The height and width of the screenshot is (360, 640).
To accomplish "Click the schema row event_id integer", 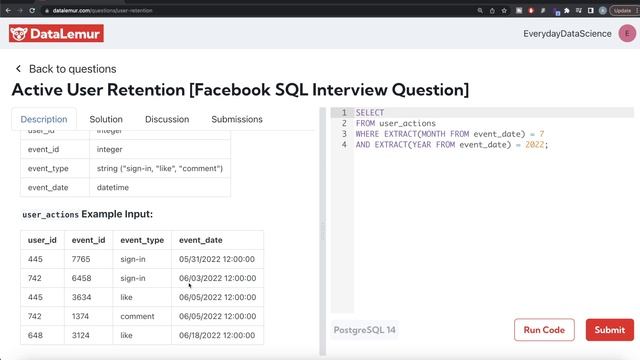I will pos(125,149).
